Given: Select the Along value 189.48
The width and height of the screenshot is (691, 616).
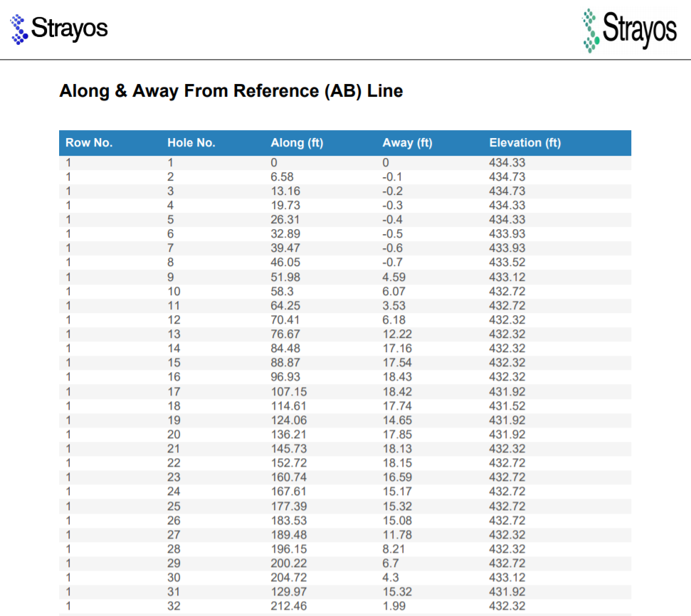Looking at the screenshot, I should (x=289, y=535).
